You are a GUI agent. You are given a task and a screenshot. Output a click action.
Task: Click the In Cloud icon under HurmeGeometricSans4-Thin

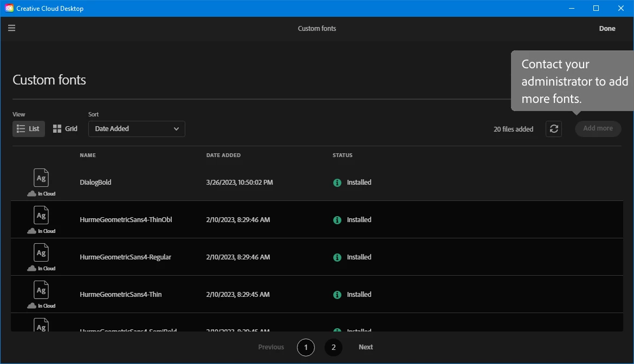point(31,306)
